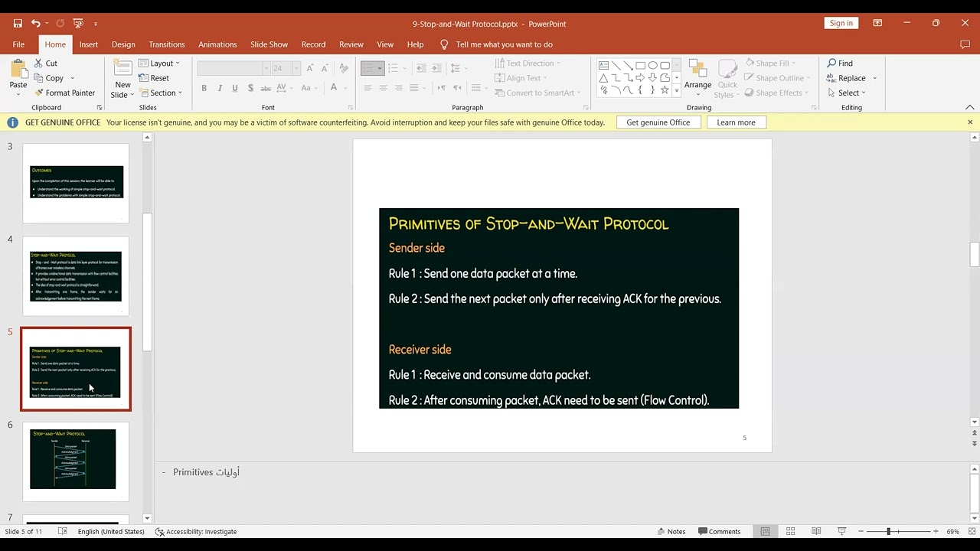Click the 69% zoom level
Image resolution: width=980 pixels, height=551 pixels.
coord(953,532)
